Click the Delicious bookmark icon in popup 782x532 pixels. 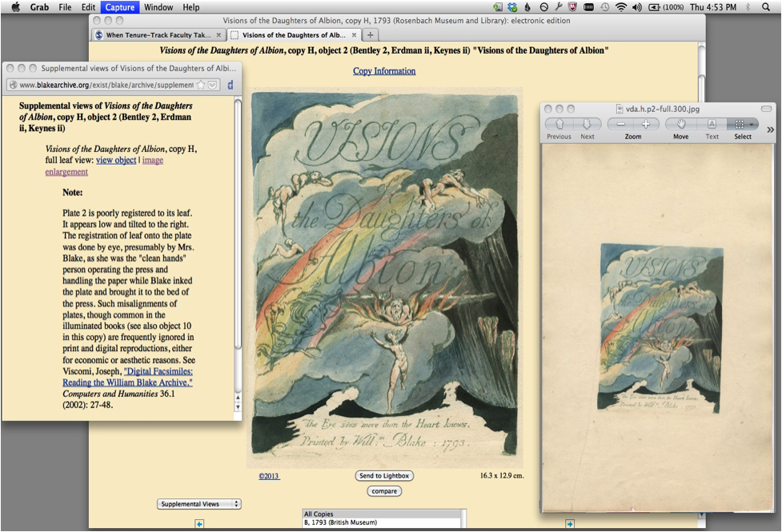coord(231,85)
